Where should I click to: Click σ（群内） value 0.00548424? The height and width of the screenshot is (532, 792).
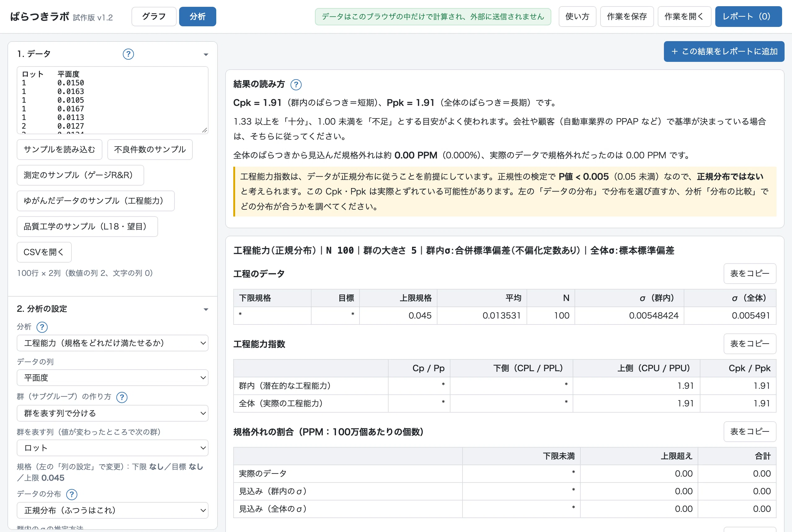coord(629,315)
